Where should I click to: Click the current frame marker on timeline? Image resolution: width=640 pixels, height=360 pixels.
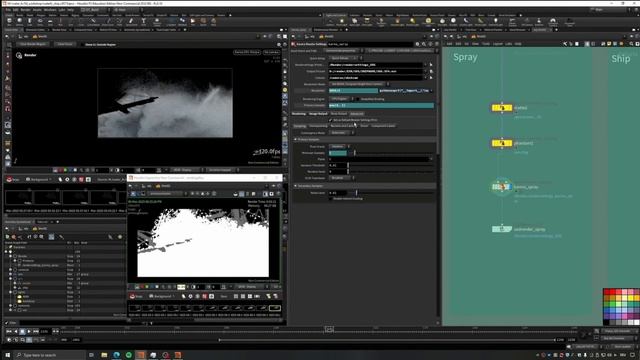coord(329,329)
